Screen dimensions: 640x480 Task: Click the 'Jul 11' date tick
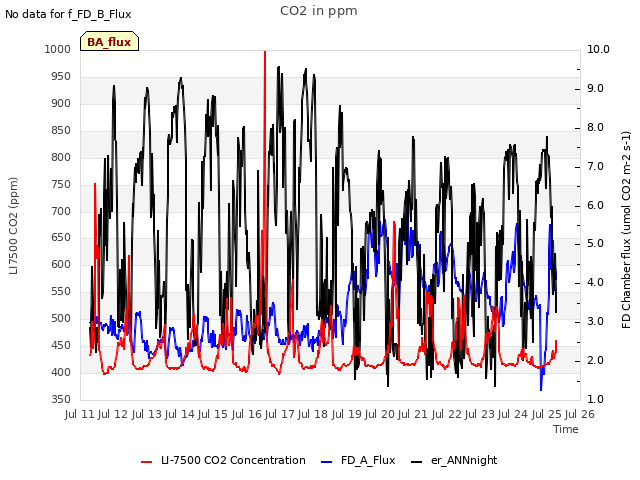(80, 414)
